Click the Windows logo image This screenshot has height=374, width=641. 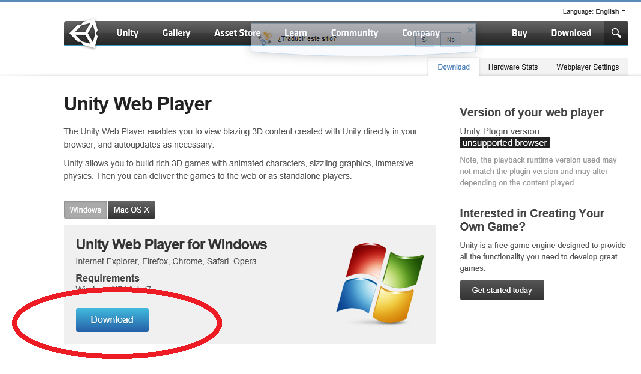380,283
